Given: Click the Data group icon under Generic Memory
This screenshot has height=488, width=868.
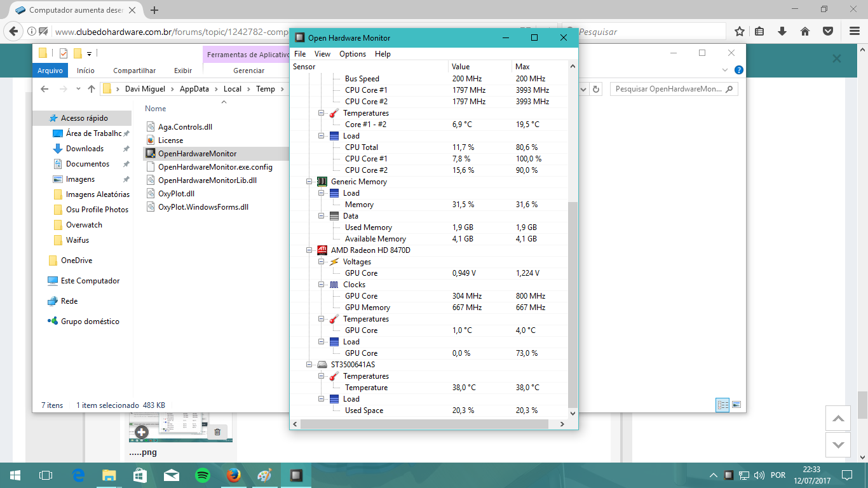Looking at the screenshot, I should 334,216.
